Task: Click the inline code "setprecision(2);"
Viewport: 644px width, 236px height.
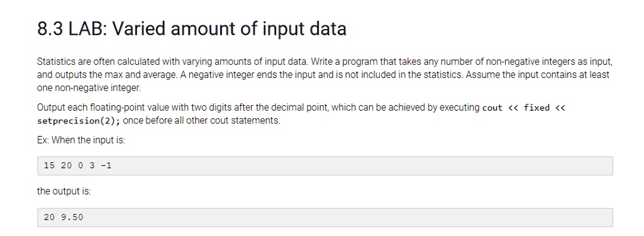Action: coord(79,121)
